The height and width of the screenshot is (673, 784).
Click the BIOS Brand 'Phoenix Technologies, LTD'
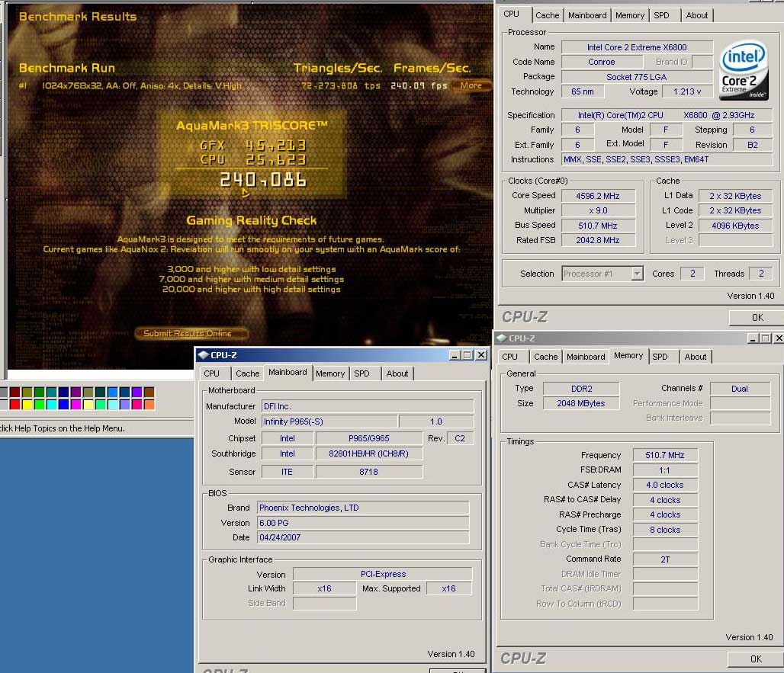coord(362,508)
